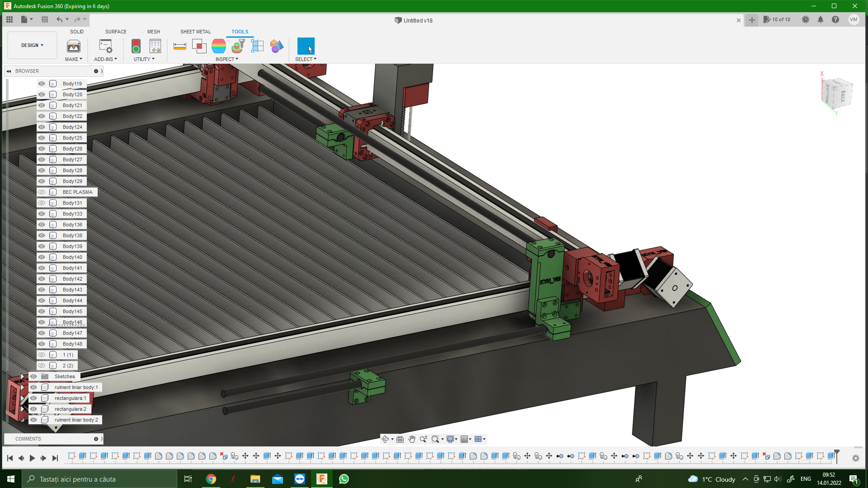Open the Scripts and Add-Ins icon

click(x=105, y=46)
